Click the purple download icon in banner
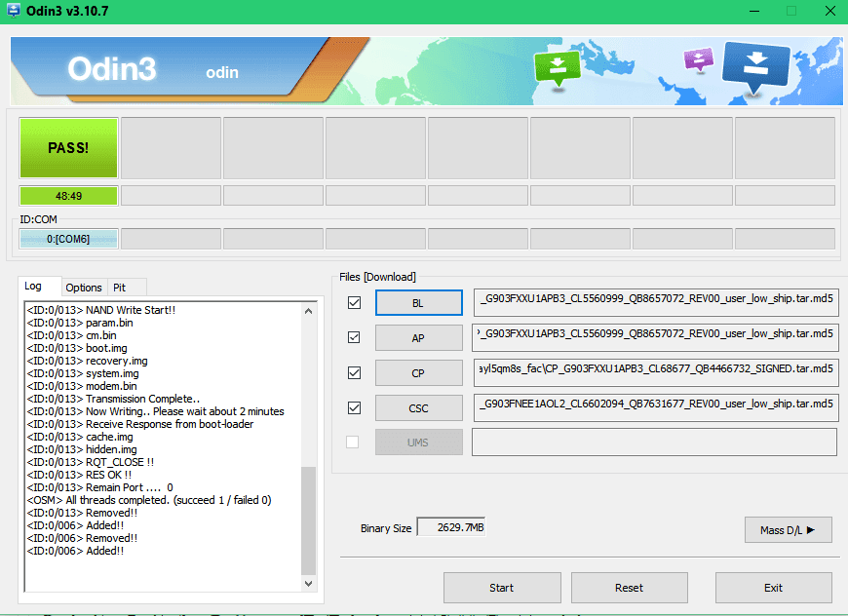Screen dimensions: 848x616 (x=698, y=58)
